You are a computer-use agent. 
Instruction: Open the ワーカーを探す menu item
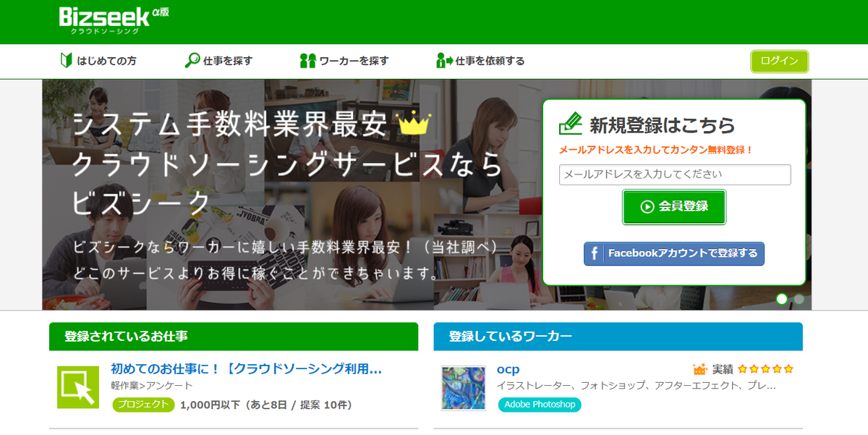point(344,61)
